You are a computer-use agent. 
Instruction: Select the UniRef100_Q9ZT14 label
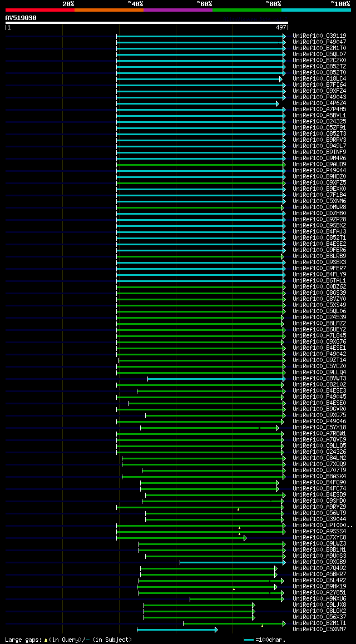pos(319,360)
